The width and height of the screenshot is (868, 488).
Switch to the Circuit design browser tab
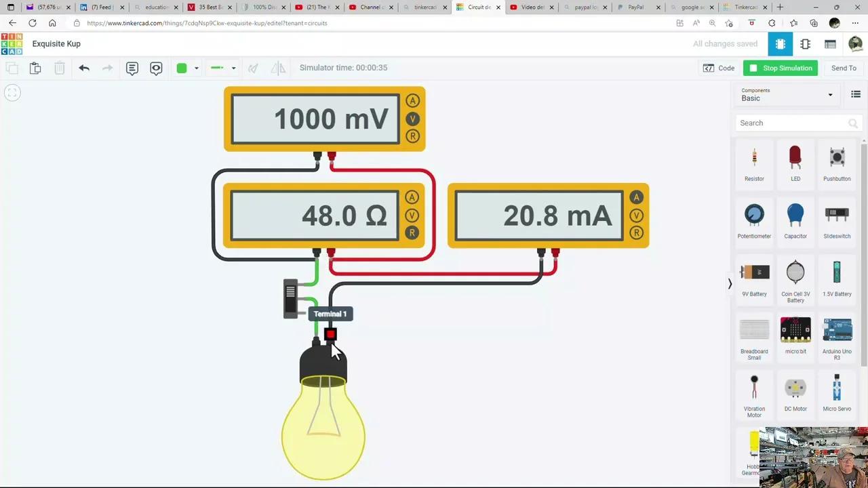click(479, 7)
